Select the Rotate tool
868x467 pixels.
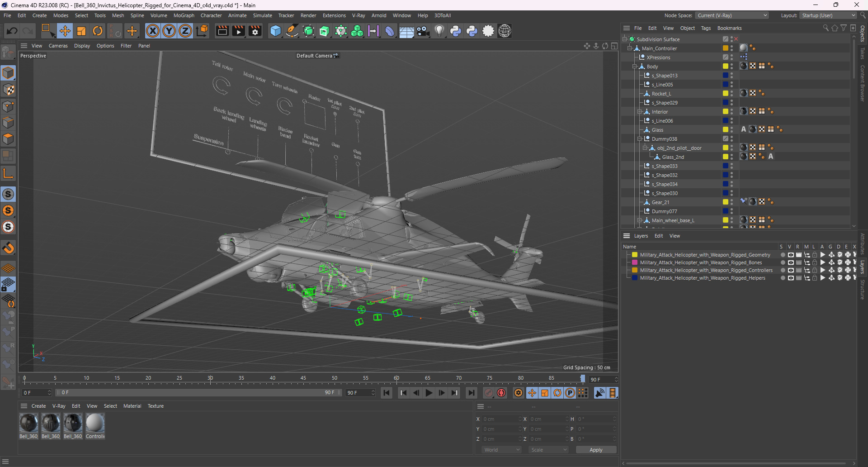coord(98,31)
